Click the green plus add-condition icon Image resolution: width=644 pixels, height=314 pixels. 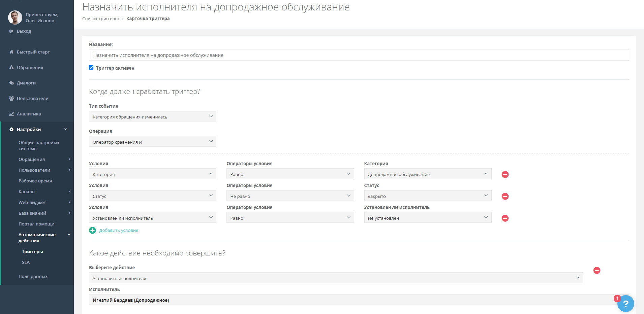coord(92,230)
